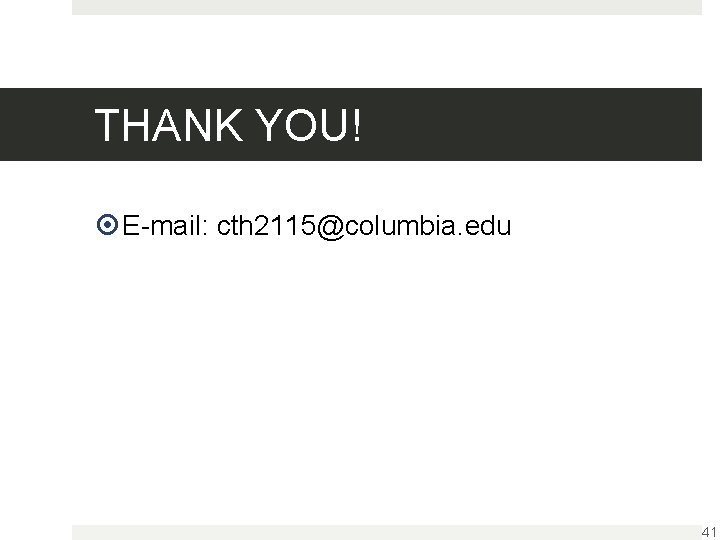The height and width of the screenshot is (540, 720).
Task: Click the word THANK in the title
Action: [x=169, y=125]
